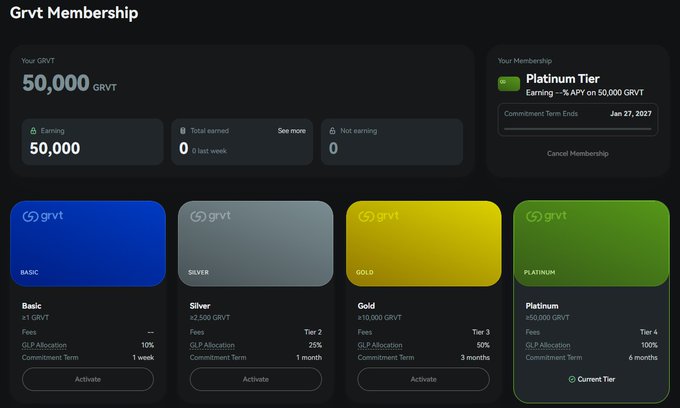Click the '3 months' commitment term
Image resolution: width=680 pixels, height=408 pixels.
475,358
